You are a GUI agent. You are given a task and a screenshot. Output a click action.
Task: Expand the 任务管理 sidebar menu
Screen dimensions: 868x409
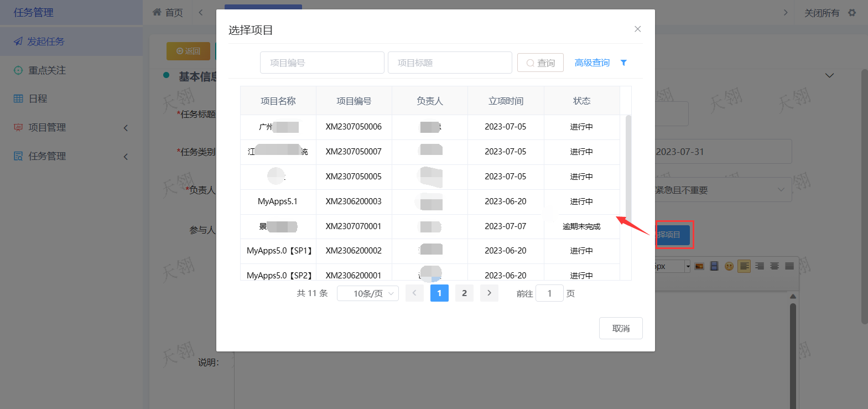click(71, 156)
